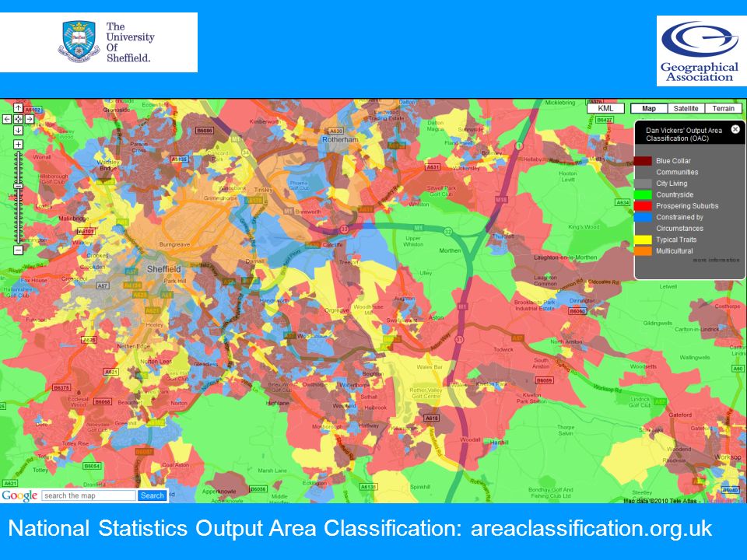747x560 pixels.
Task: Open the 'more information' legend link
Action: tap(716, 260)
